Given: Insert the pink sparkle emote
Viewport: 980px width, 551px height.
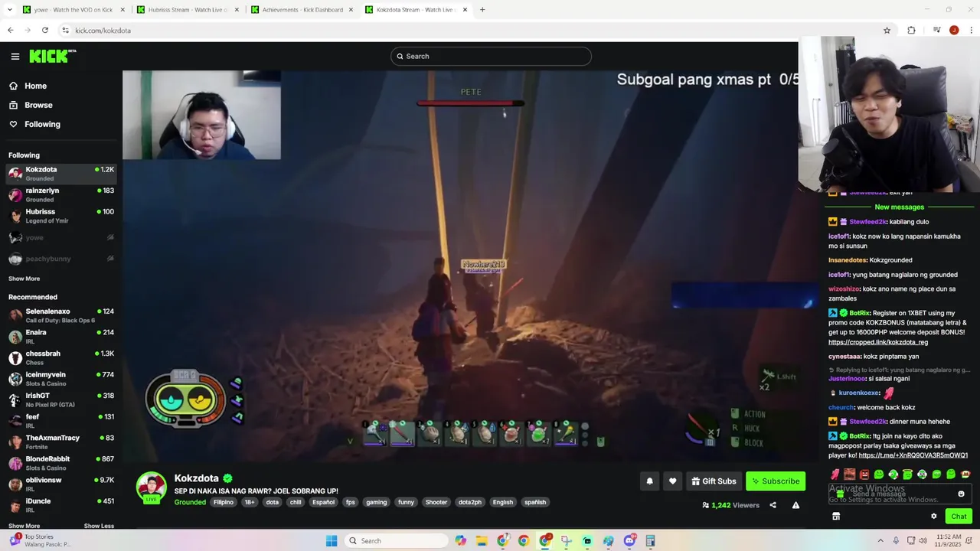Looking at the screenshot, I should [835, 474].
